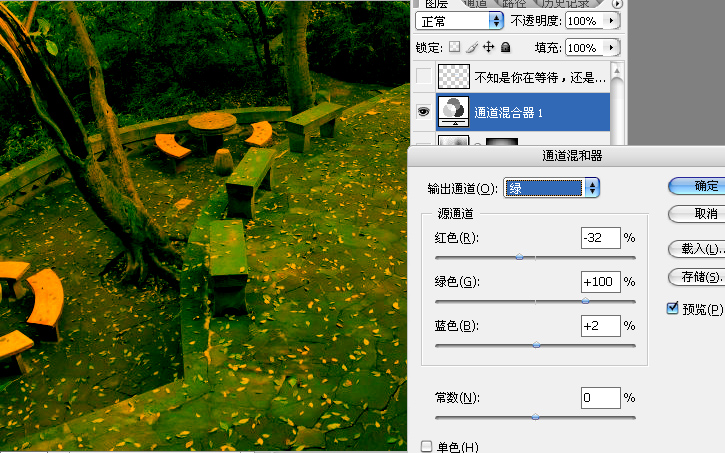The image size is (725, 453).
Task: Click the 常数(N) value field showing 0
Action: [601, 398]
